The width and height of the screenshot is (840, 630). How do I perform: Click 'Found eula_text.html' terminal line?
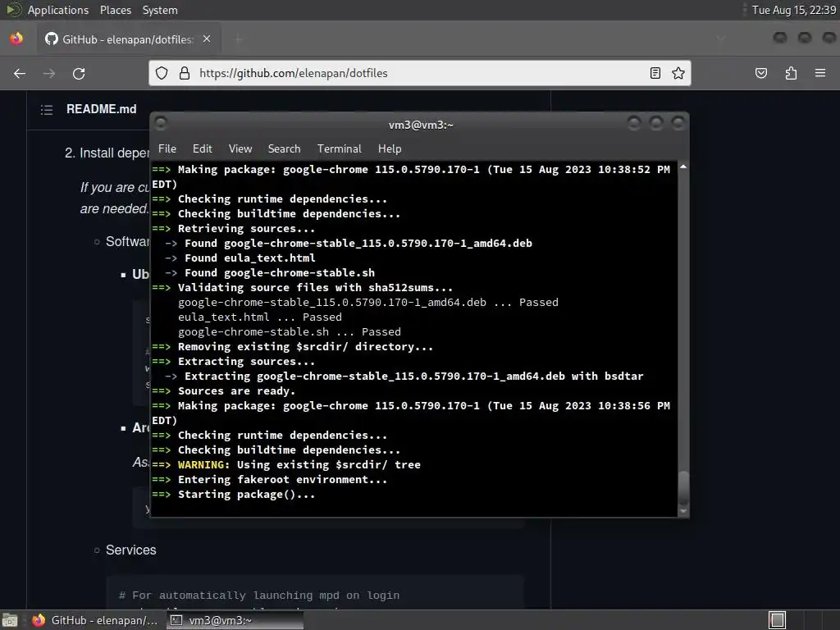(x=249, y=258)
